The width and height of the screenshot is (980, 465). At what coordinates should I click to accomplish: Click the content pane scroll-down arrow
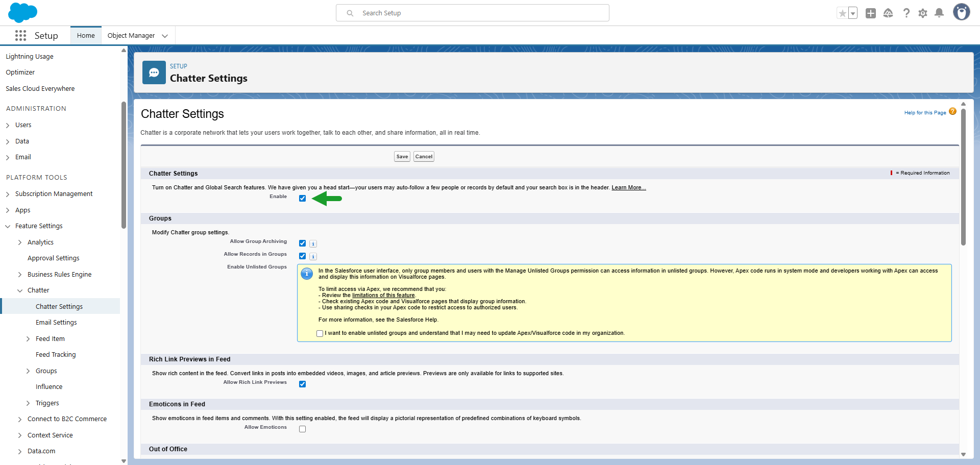963,454
